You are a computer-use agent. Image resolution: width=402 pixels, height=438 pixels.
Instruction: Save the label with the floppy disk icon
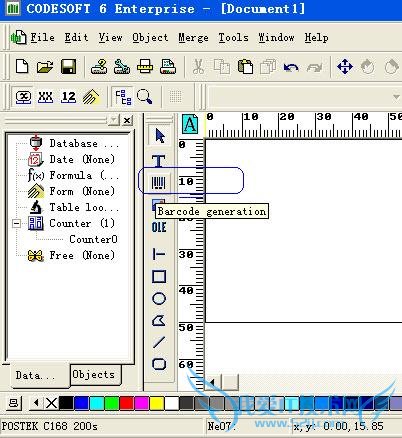tap(68, 66)
